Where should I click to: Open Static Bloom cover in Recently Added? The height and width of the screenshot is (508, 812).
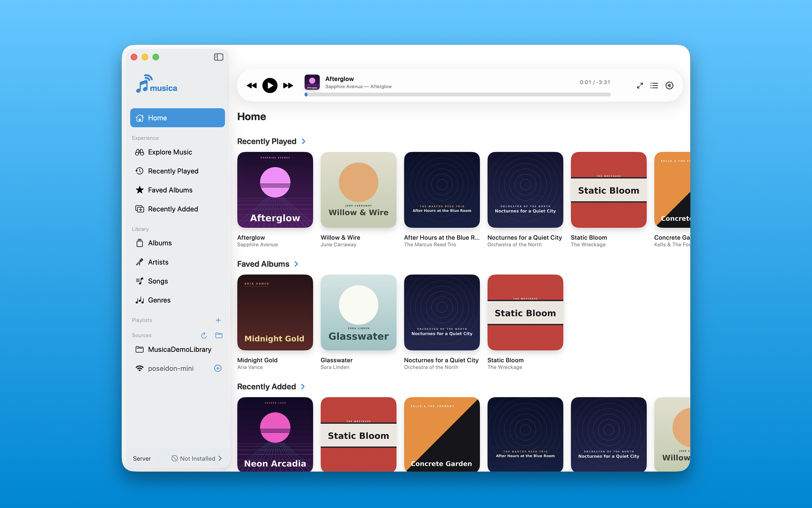[x=358, y=434]
